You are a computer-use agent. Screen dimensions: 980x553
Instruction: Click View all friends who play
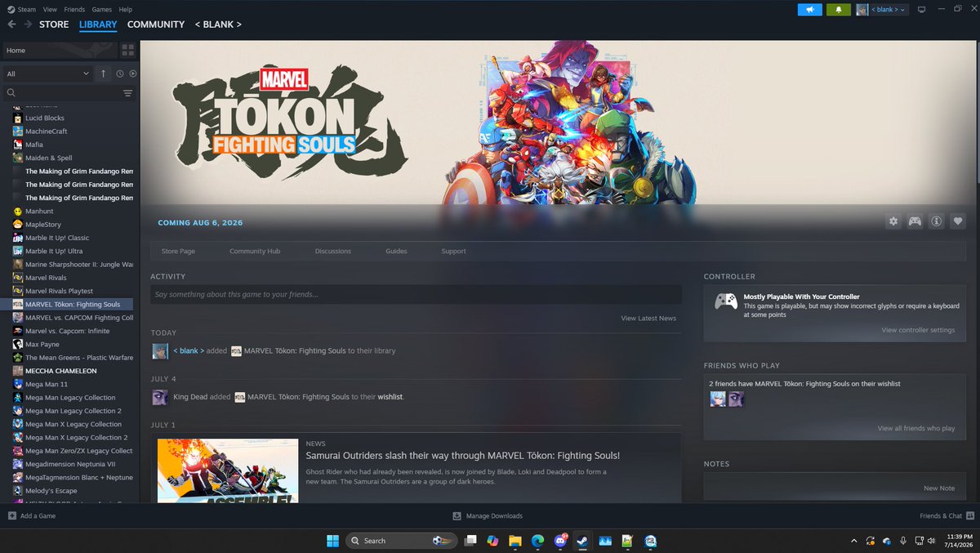point(916,428)
